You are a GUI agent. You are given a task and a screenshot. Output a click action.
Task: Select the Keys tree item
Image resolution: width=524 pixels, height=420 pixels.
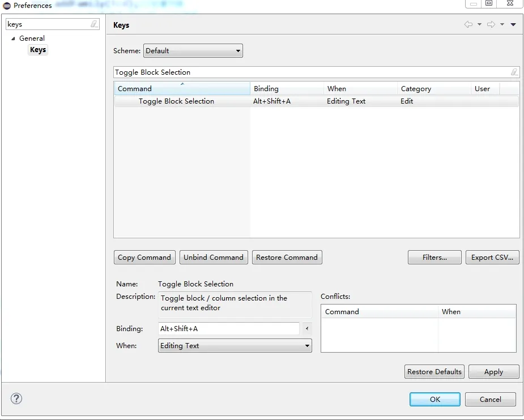[x=38, y=50]
